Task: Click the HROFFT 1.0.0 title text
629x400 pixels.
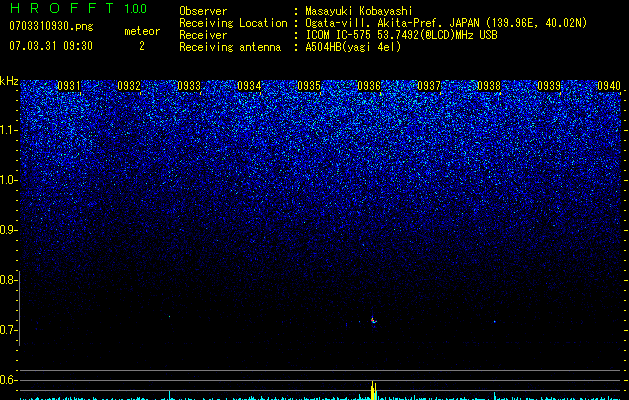Action: click(x=78, y=8)
